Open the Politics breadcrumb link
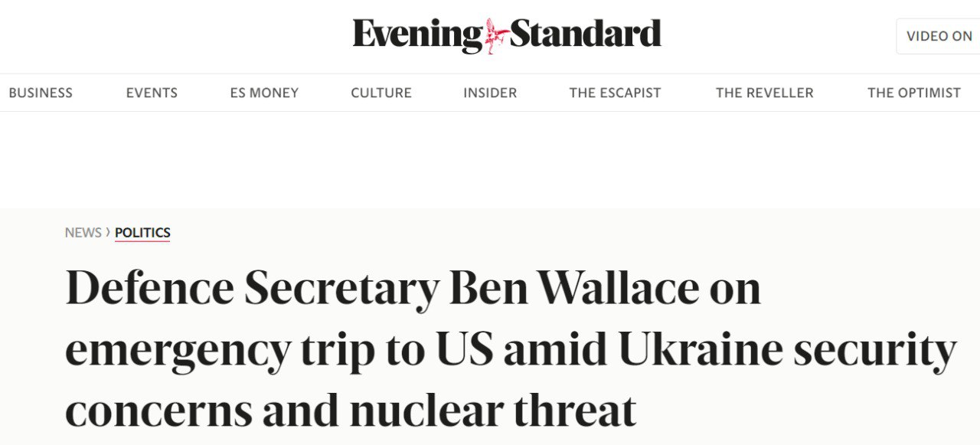The height and width of the screenshot is (445, 980). (x=142, y=233)
